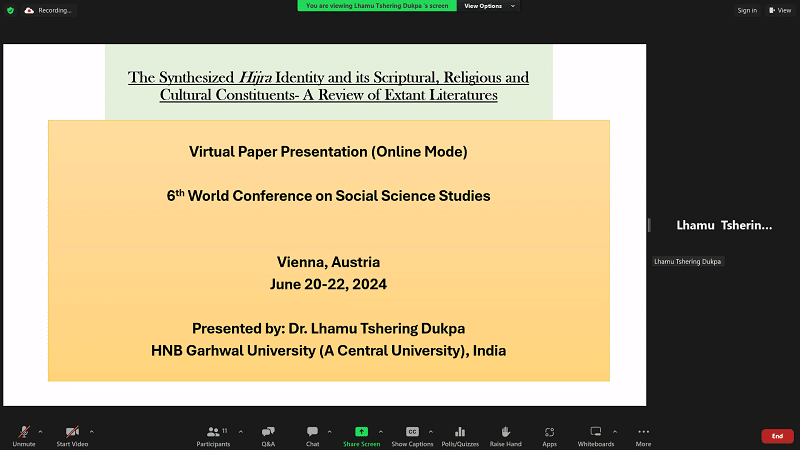Expand the audio options arrow beside Unmute
The width and height of the screenshot is (800, 450).
40,431
